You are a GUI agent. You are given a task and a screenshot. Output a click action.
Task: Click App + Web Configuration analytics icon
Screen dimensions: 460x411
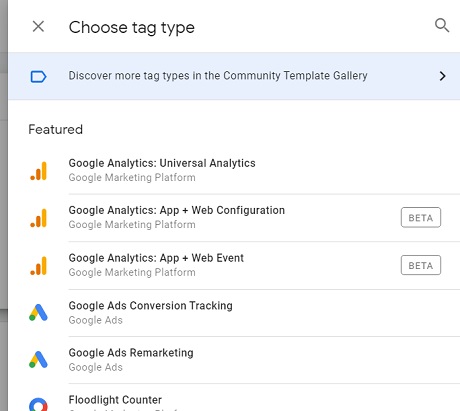click(x=39, y=218)
